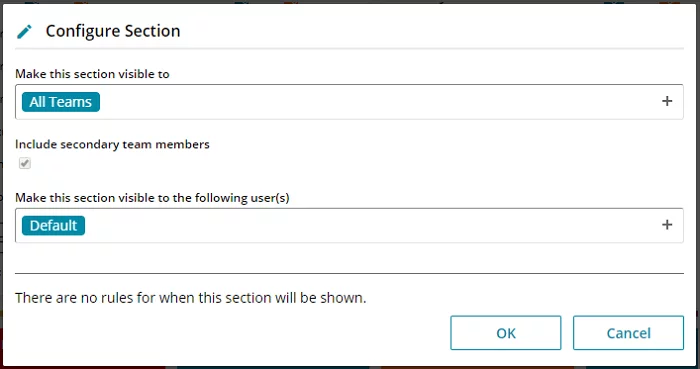700x369 pixels.
Task: Toggle Include secondary team members checkbox
Action: (x=25, y=163)
